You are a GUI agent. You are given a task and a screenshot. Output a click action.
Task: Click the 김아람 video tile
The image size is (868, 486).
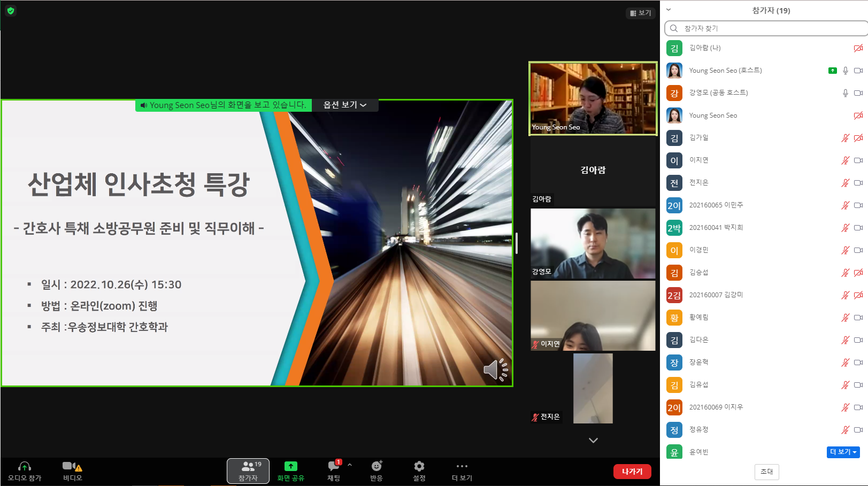pyautogui.click(x=593, y=171)
